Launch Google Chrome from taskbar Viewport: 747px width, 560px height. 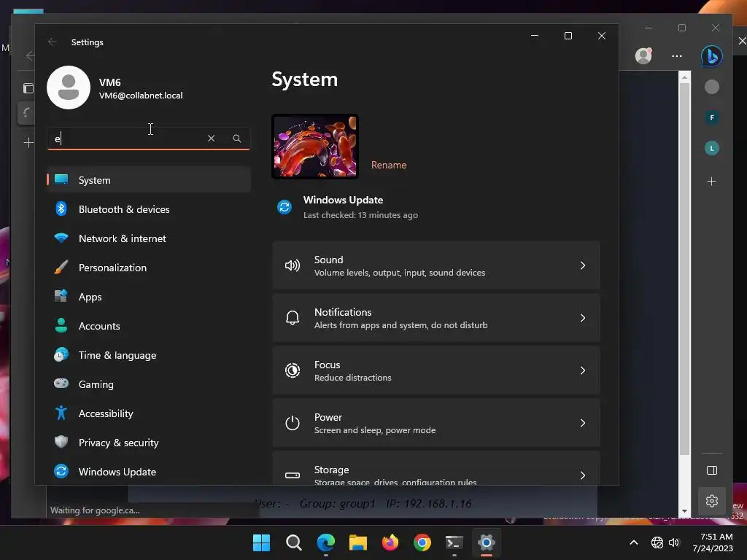click(x=422, y=542)
